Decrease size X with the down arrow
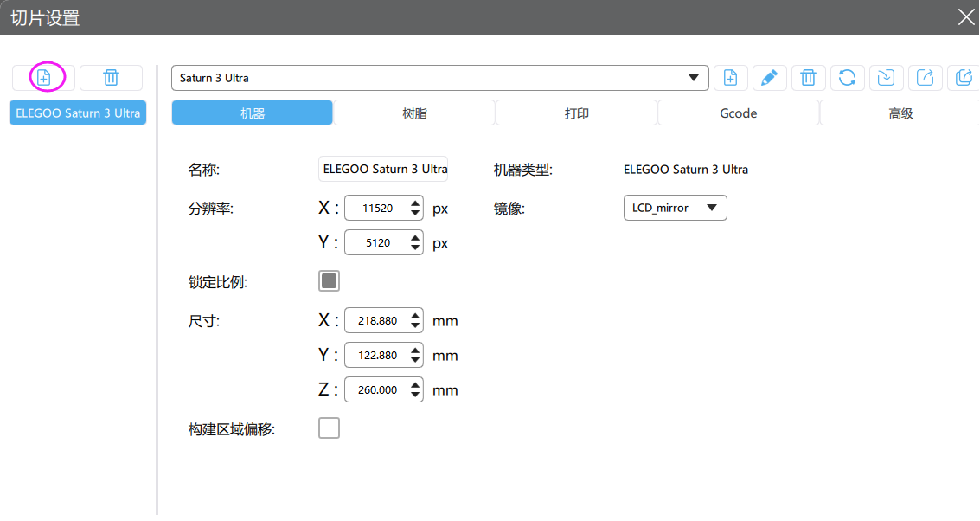 point(415,326)
